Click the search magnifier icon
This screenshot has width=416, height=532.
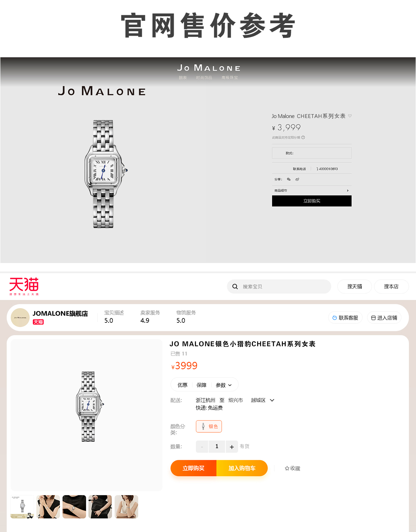[x=235, y=287]
